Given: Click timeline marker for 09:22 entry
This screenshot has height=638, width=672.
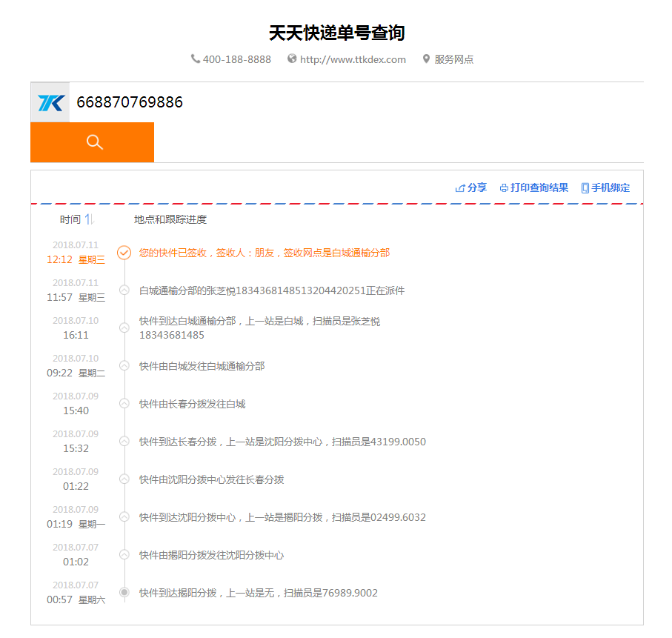Looking at the screenshot, I should pos(124,366).
